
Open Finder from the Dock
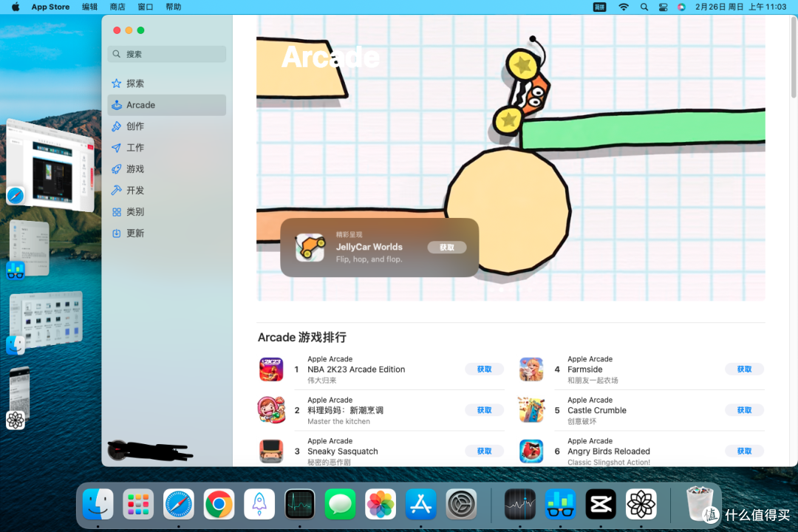tap(98, 504)
